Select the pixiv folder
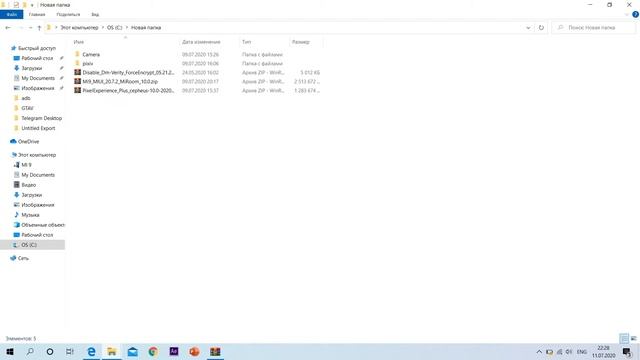Image resolution: width=640 pixels, height=360 pixels. (x=88, y=64)
